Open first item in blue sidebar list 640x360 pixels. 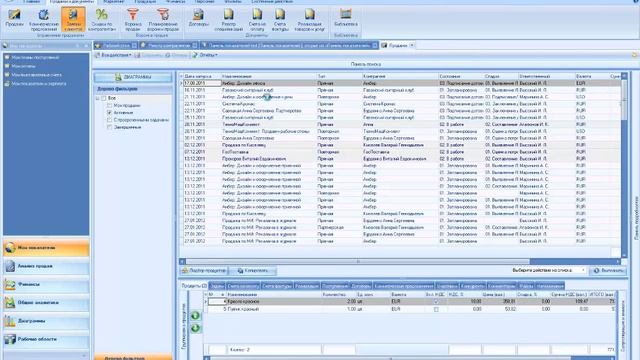pyautogui.click(x=32, y=58)
